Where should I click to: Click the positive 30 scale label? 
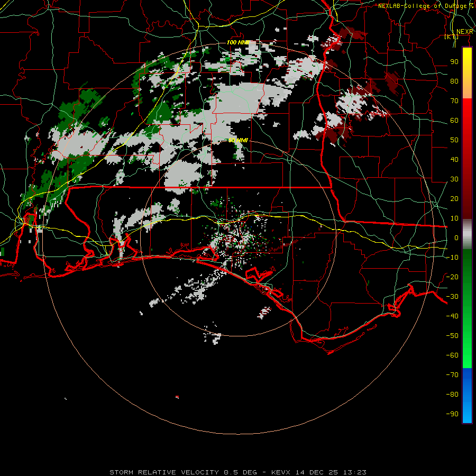[454, 179]
